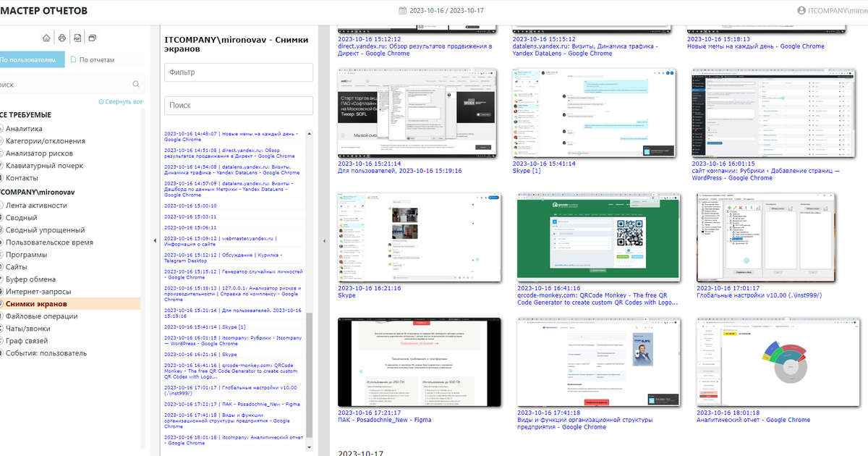
Task: Click the magnifier icon in sidebar search
Action: pos(136,84)
